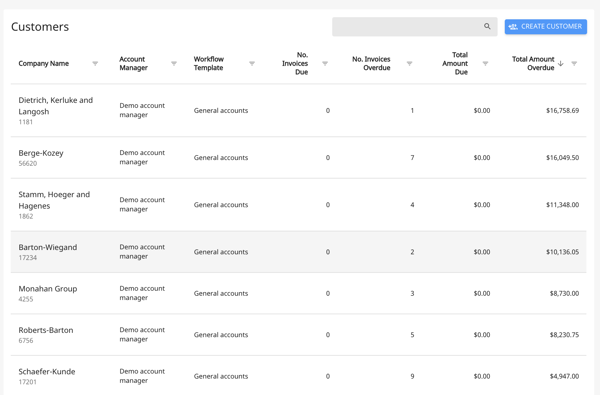600x395 pixels.
Task: Sort by Total Amount Due header
Action: click(455, 64)
